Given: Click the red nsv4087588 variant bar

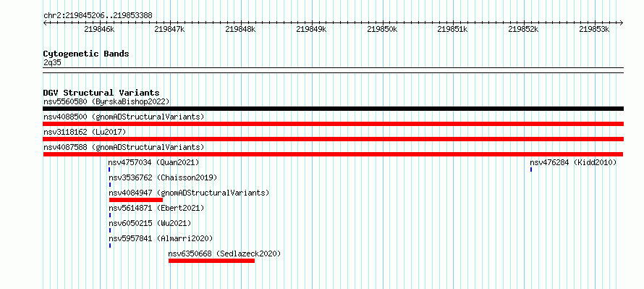Looking at the screenshot, I should coord(333,154).
